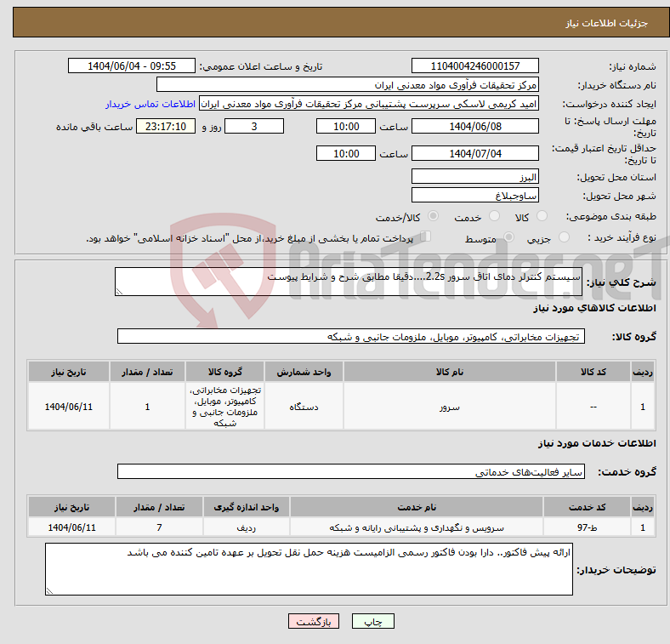Toggle the اسناد خزانه اسلامی payment checkbox
The image size is (670, 644).
point(426,236)
